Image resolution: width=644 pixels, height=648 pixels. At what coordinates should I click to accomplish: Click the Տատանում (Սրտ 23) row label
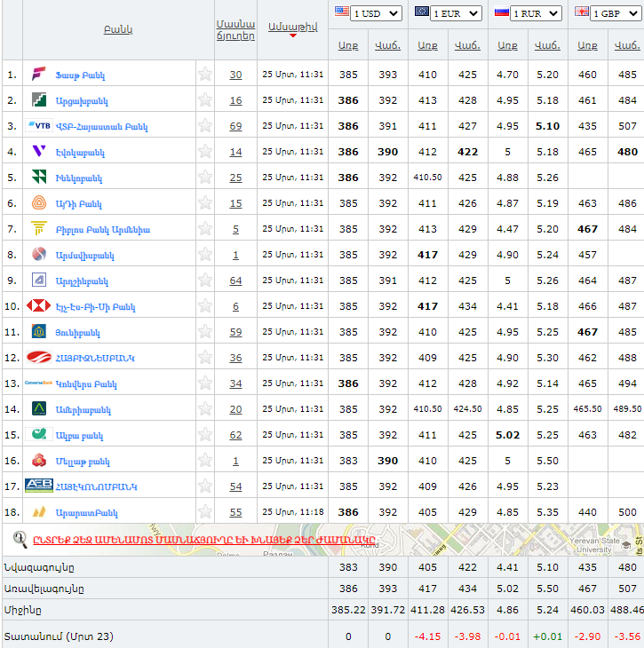tap(59, 636)
